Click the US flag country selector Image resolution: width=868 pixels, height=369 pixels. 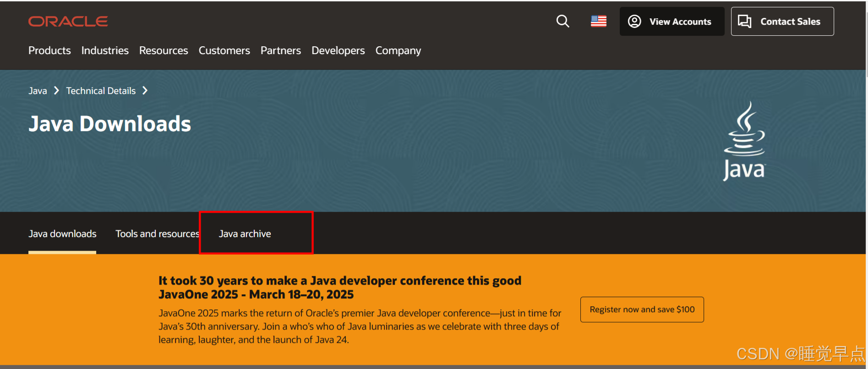598,21
